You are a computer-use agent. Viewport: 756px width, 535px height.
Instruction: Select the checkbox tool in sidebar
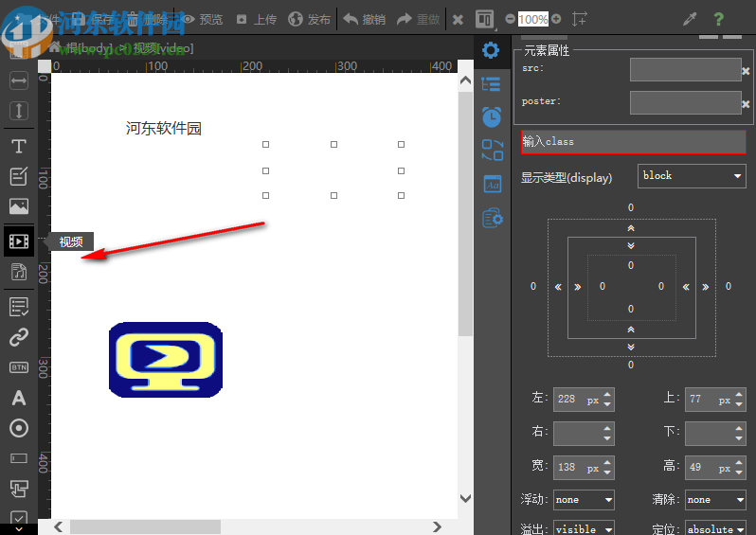[x=19, y=518]
